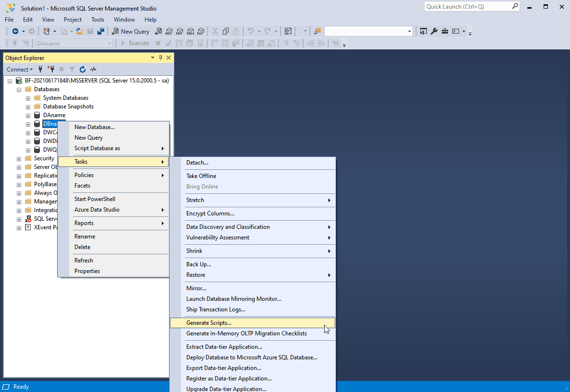
Task: Choose Encrypt Columns... entry
Action: click(252, 213)
